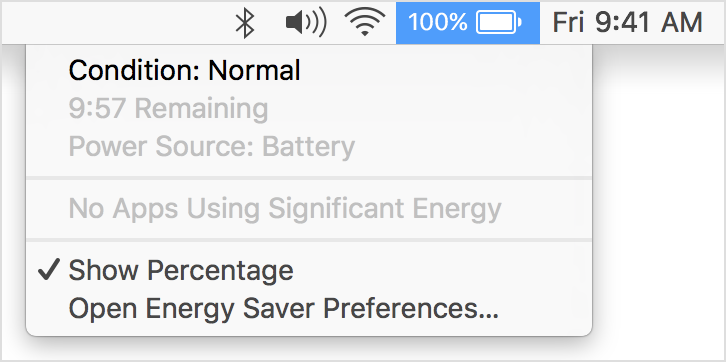Image resolution: width=726 pixels, height=362 pixels.
Task: Open the Bluetooth status menu icon
Action: click(245, 23)
